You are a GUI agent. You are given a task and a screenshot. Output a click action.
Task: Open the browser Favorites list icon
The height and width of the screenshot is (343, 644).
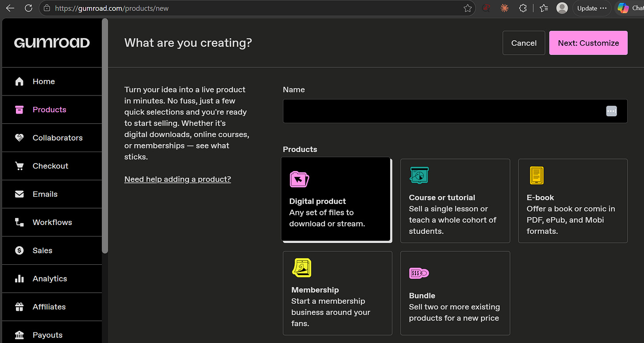tap(544, 8)
